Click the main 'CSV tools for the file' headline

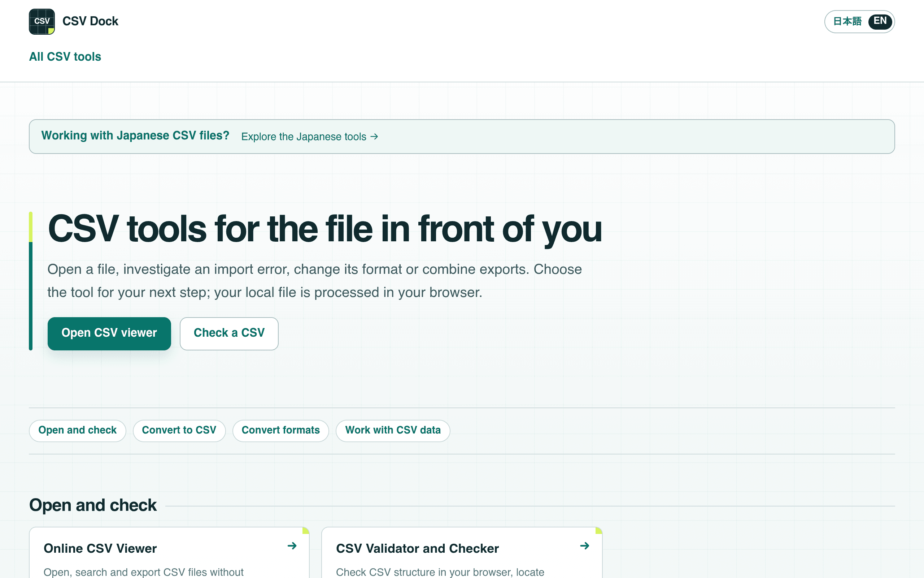(x=324, y=229)
